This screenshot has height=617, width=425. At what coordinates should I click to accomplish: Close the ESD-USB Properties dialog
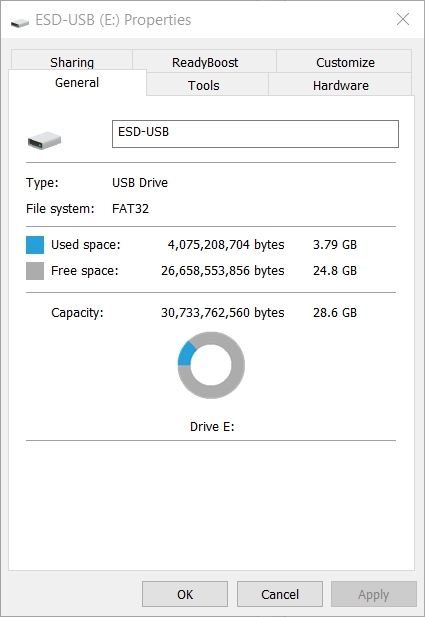(x=403, y=19)
